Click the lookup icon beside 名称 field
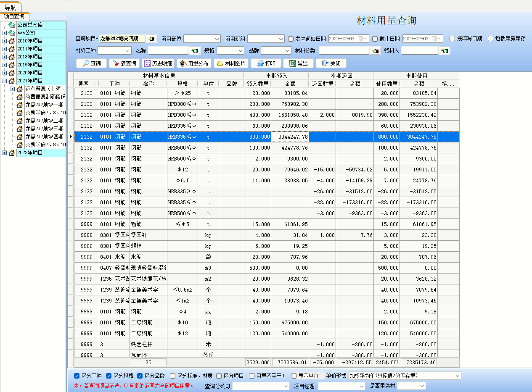 coord(194,50)
